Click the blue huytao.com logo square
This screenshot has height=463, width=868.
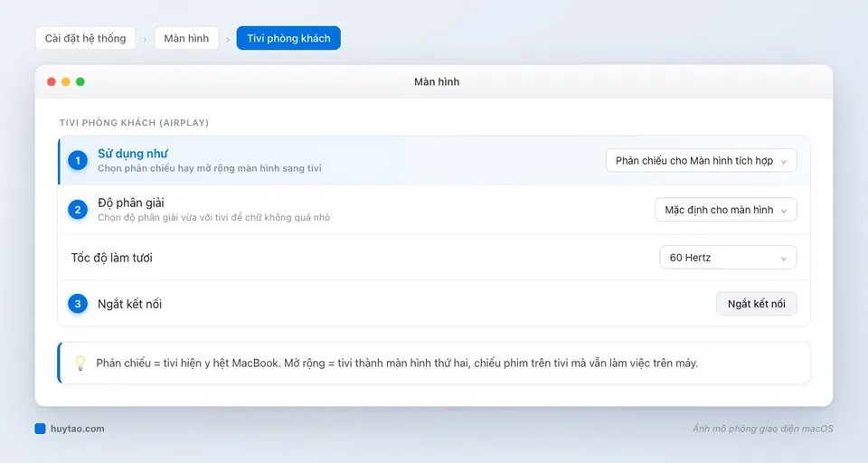[x=40, y=429]
